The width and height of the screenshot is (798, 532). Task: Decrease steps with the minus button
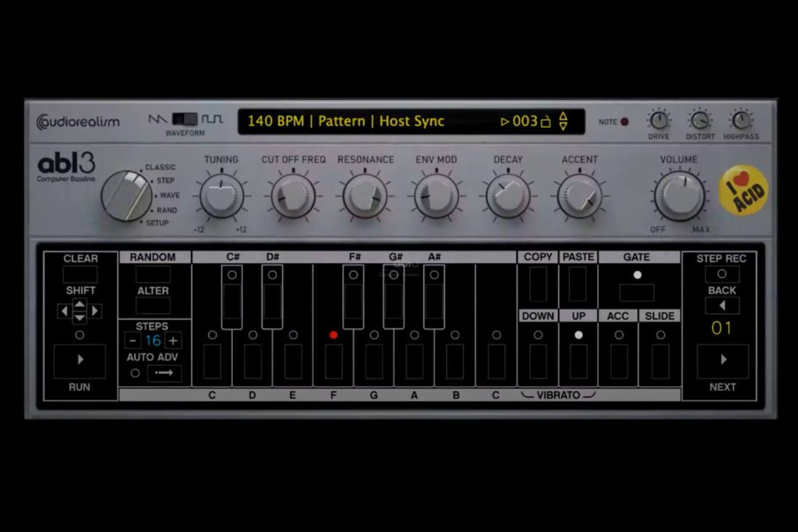coord(132,340)
